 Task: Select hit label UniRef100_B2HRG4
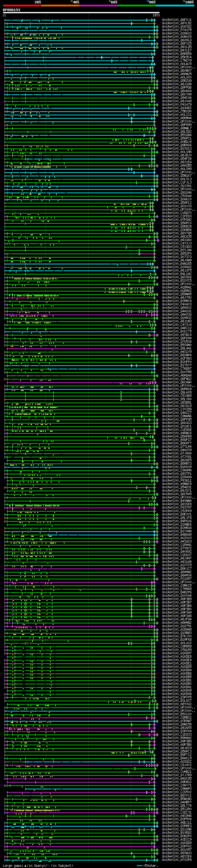pos(177,528)
